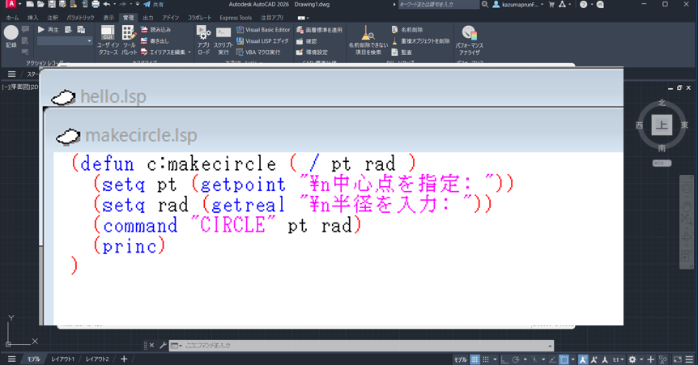Screen dimensions: 698x365
Task: Switch to the ホーム ribbon tab
Action: pyautogui.click(x=12, y=18)
